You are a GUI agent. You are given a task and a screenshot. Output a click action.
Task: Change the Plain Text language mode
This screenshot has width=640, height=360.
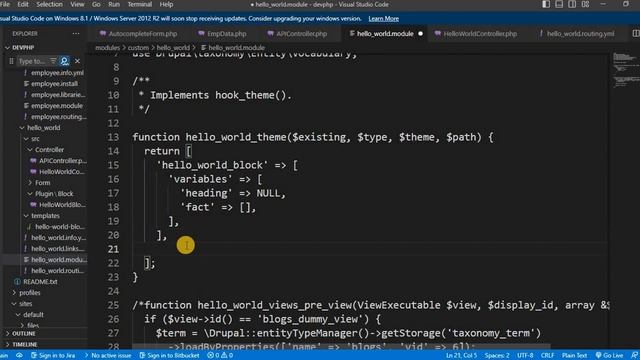(x=574, y=356)
